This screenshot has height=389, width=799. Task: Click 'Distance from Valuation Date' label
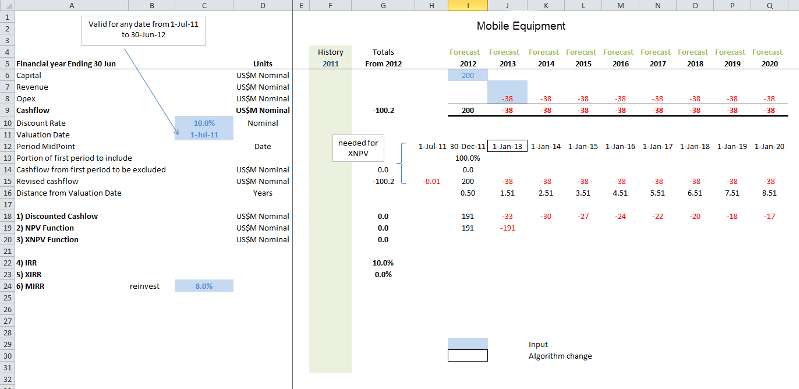pyautogui.click(x=69, y=193)
